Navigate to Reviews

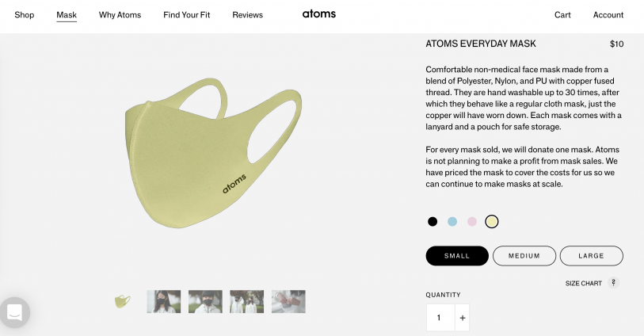coord(247,15)
